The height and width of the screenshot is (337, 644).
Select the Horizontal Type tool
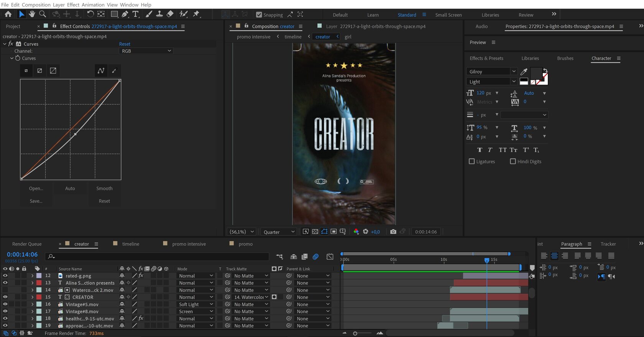point(135,14)
